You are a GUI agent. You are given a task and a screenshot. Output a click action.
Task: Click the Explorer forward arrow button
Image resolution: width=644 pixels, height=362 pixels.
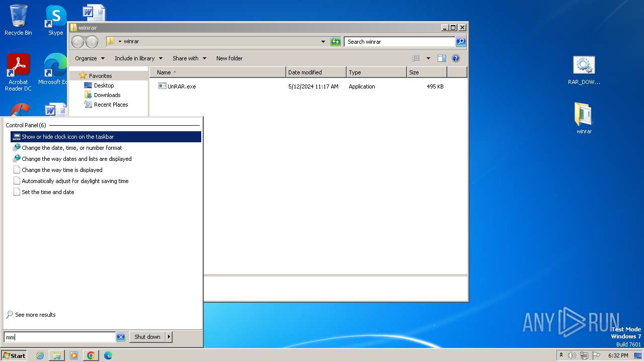click(92, 42)
